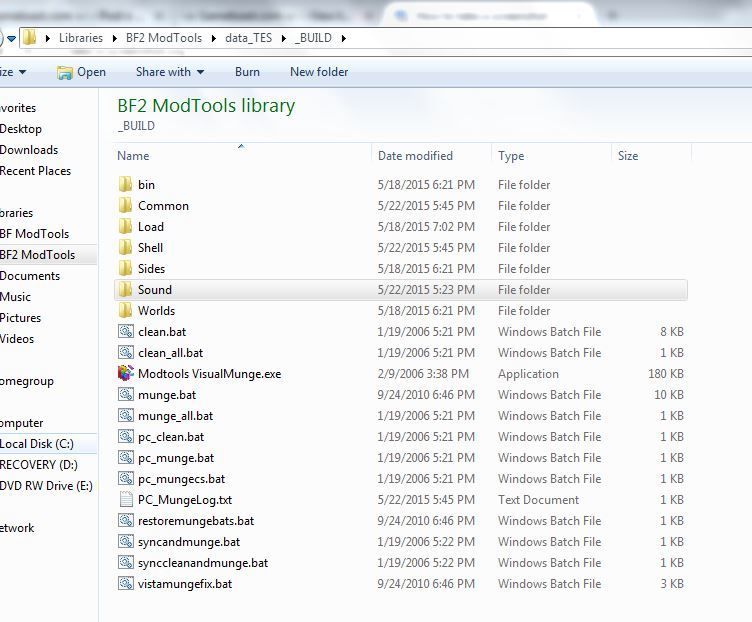Click the Burn toolbar button
The width and height of the screenshot is (752, 622).
click(x=247, y=72)
